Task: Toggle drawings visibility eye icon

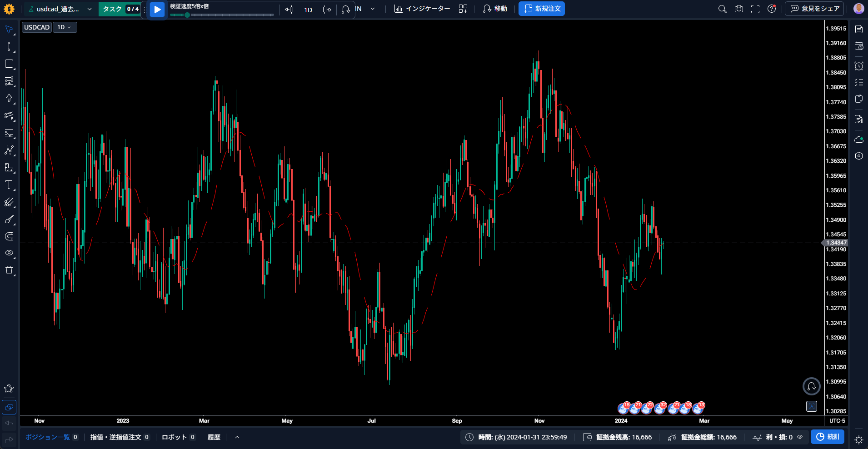Action: tap(9, 253)
